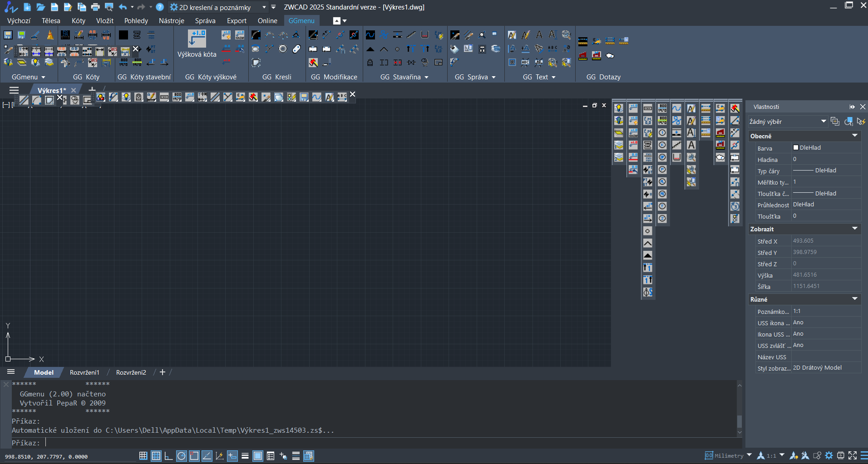This screenshot has height=464, width=868.
Task: Toggle grid display in the status bar
Action: coord(156,456)
